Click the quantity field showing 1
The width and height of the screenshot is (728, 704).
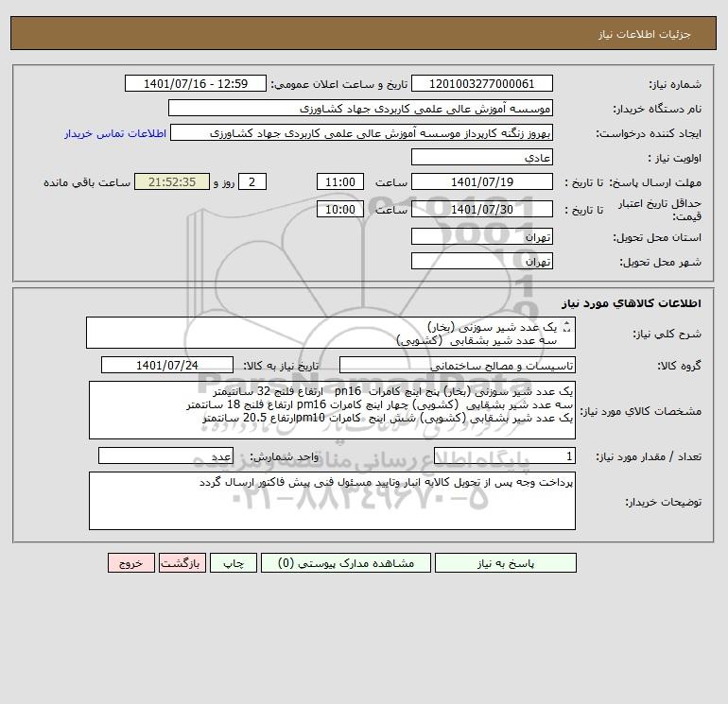[505, 455]
